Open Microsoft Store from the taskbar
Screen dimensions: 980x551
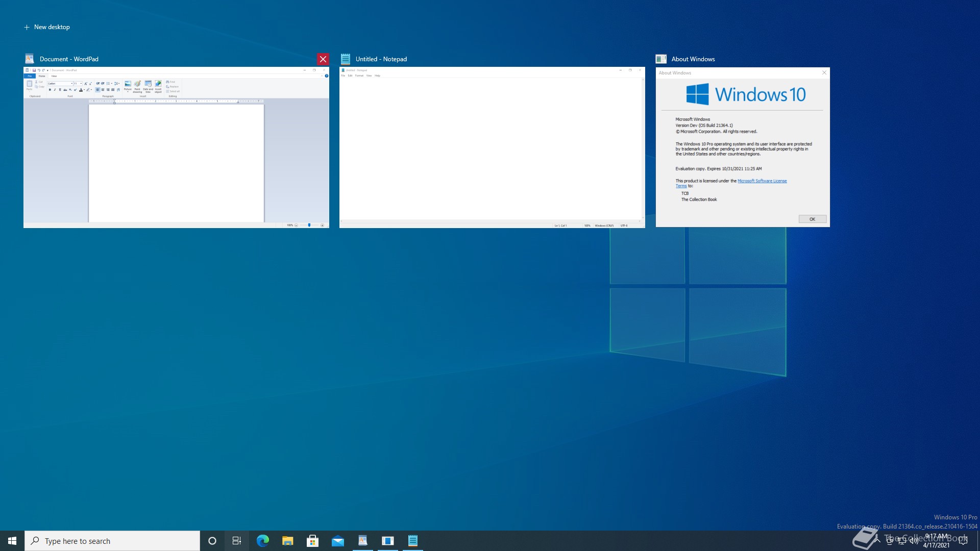tap(312, 541)
